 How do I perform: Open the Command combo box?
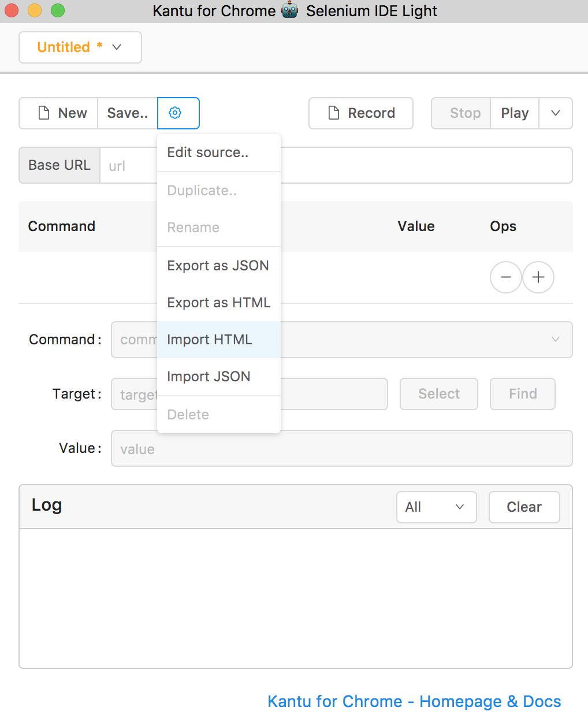tap(342, 340)
